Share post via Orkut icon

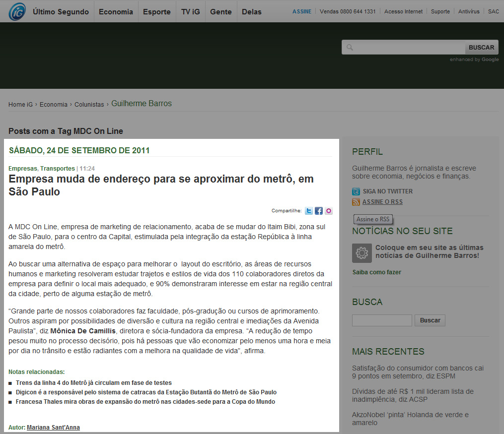point(329,211)
